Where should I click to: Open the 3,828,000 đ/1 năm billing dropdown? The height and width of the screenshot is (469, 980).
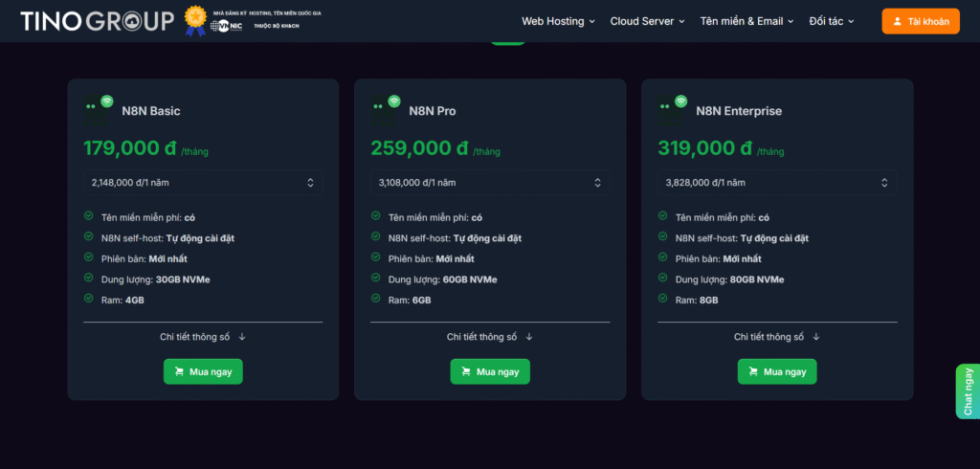[x=777, y=182]
